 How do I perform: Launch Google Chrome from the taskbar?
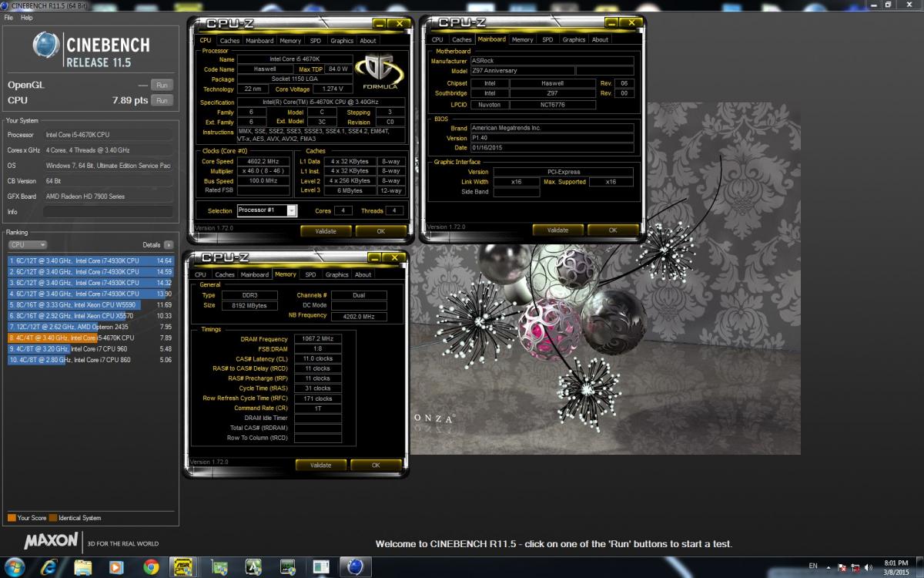click(x=150, y=567)
